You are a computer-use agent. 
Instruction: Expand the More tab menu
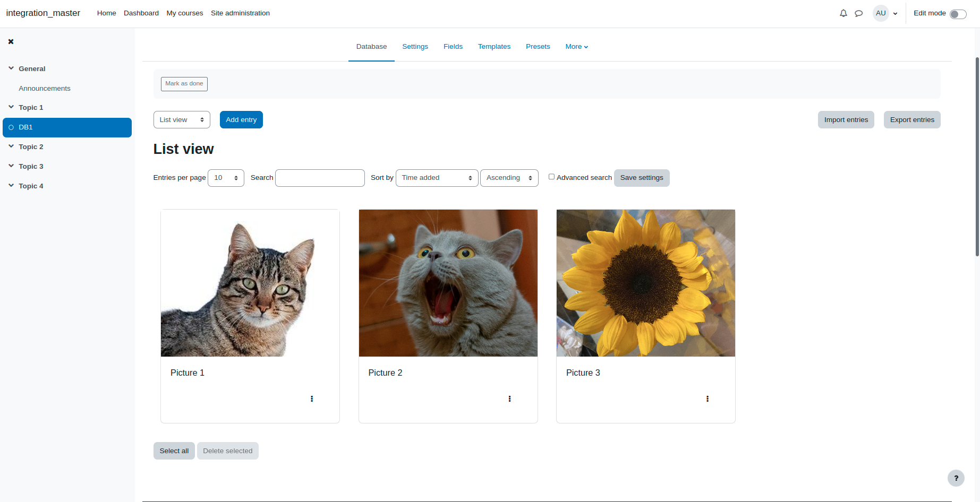coord(576,47)
